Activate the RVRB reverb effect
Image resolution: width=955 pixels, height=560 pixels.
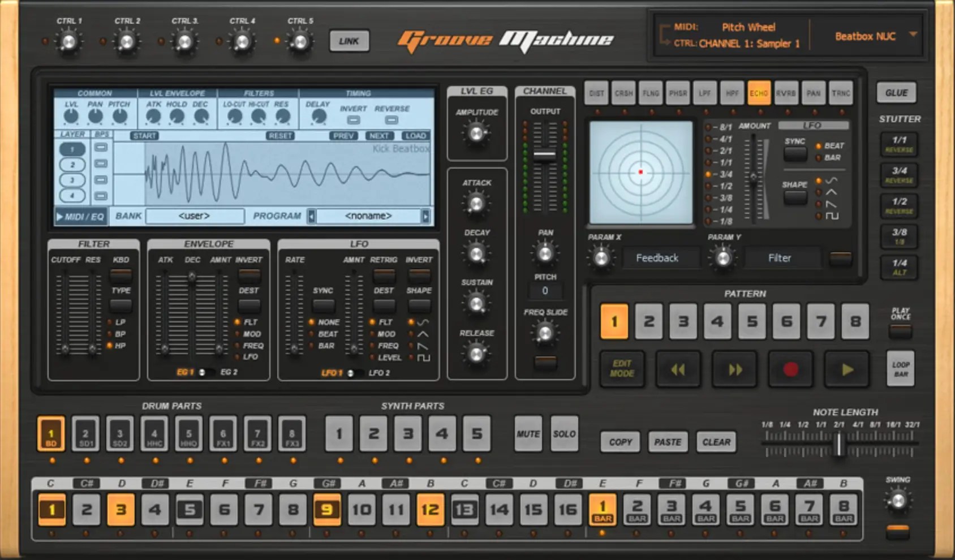pos(786,93)
